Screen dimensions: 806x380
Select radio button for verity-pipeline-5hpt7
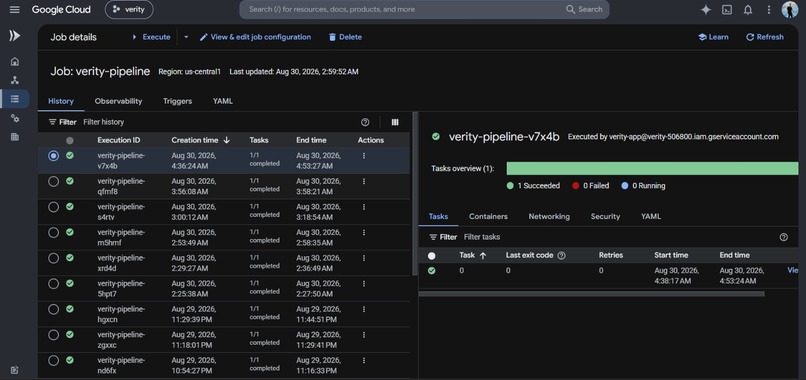pos(53,284)
